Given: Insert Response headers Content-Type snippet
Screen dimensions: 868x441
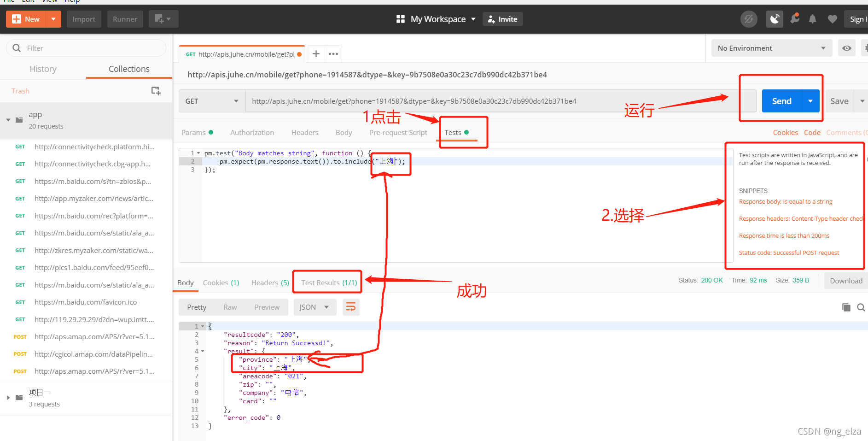Looking at the screenshot, I should 801,218.
